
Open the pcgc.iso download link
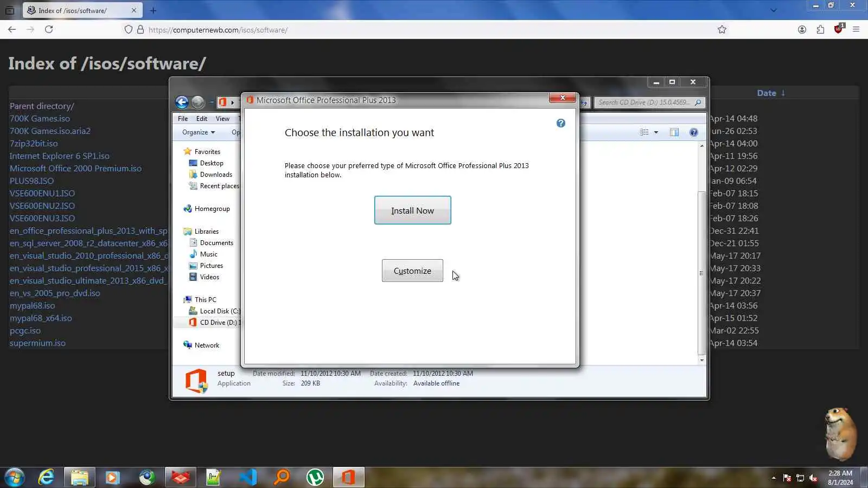tap(25, 331)
